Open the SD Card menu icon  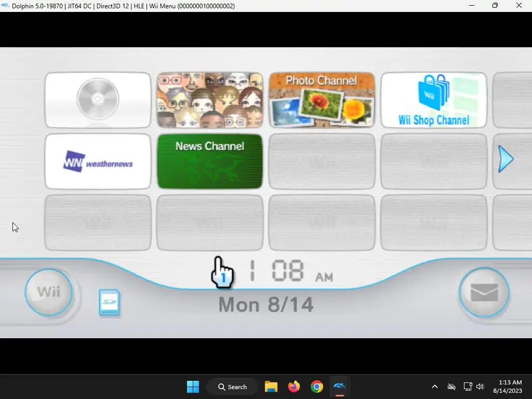pyautogui.click(x=109, y=302)
